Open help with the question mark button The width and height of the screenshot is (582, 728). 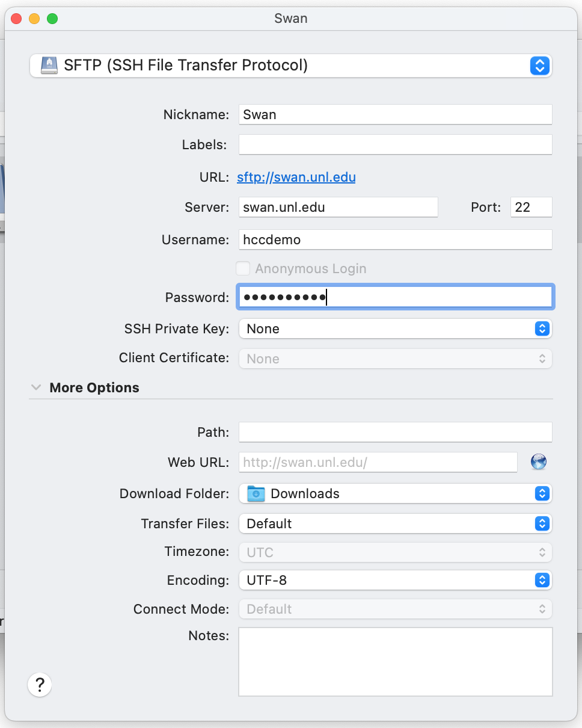[40, 685]
